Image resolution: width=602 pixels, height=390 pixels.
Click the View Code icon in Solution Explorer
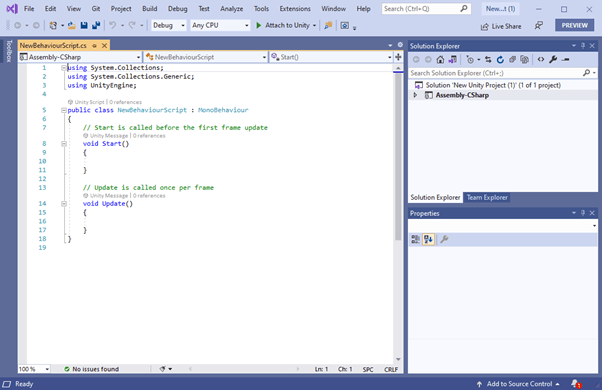point(541,59)
